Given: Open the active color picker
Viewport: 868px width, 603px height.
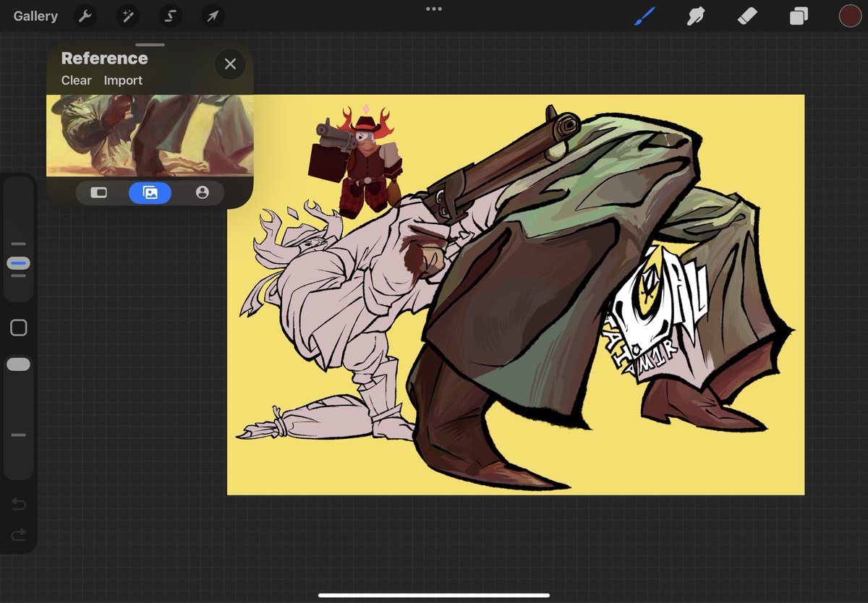Looking at the screenshot, I should (x=850, y=16).
